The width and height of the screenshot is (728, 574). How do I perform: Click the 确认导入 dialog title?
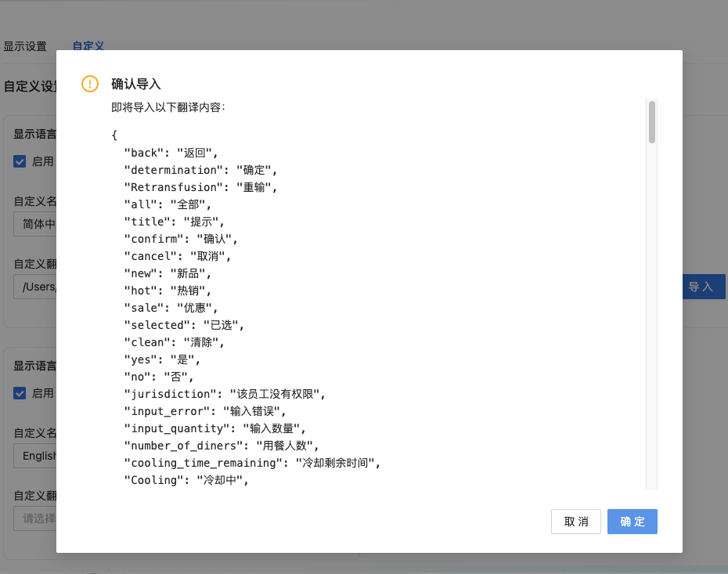tap(136, 84)
